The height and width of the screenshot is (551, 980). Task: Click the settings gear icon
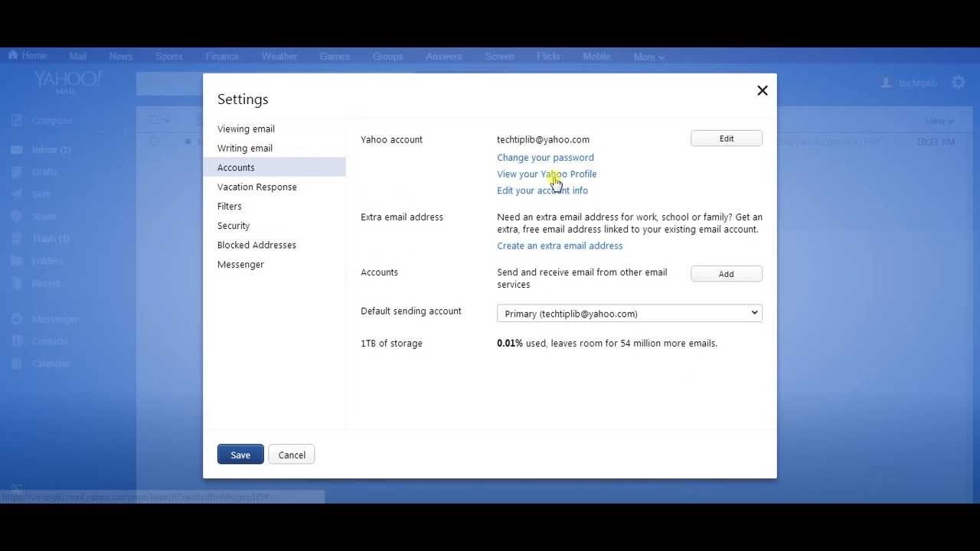click(959, 82)
